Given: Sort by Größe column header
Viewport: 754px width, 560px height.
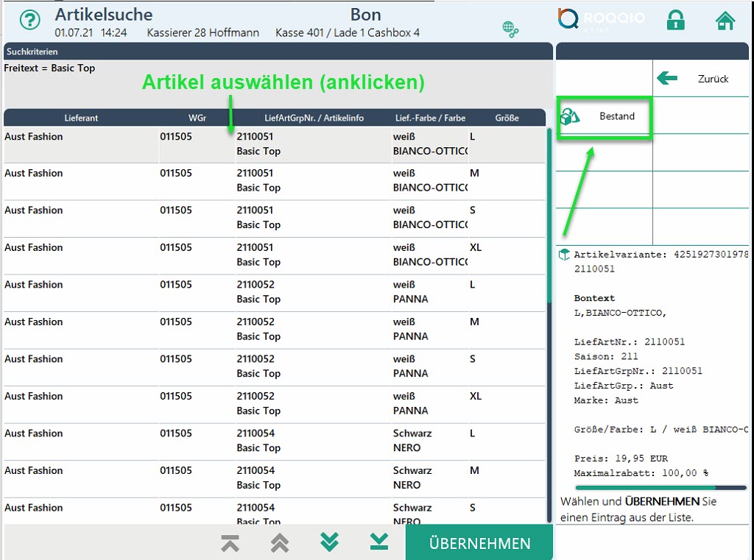Looking at the screenshot, I should click(507, 118).
